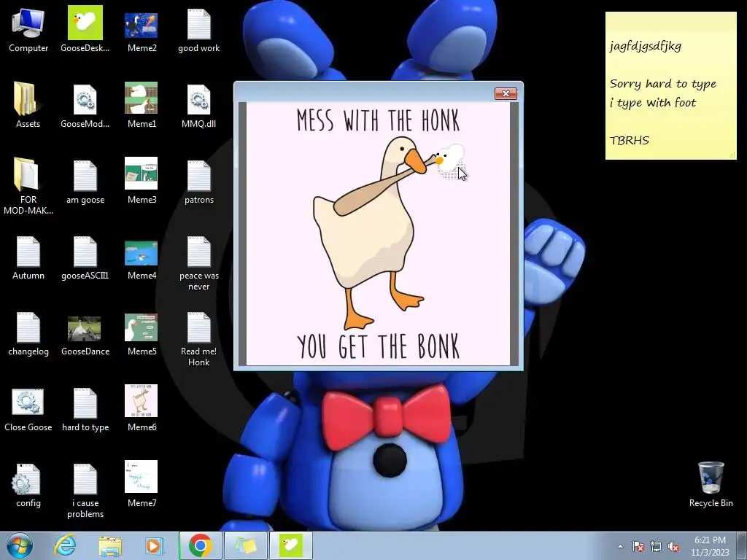Select the i cause problems file
The width and height of the screenshot is (747, 560).
tap(85, 489)
